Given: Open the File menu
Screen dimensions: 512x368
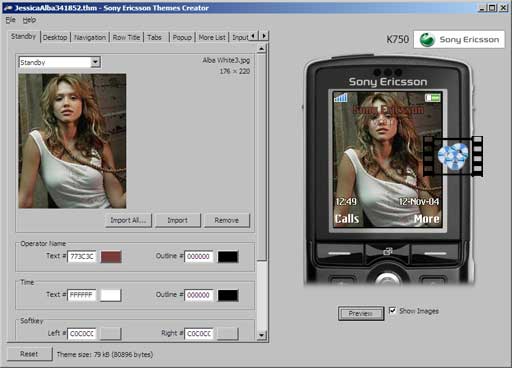Looking at the screenshot, I should (11, 20).
